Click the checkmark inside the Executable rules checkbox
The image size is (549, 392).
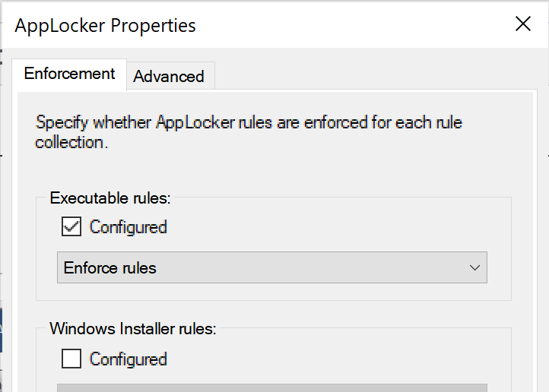pos(71,226)
